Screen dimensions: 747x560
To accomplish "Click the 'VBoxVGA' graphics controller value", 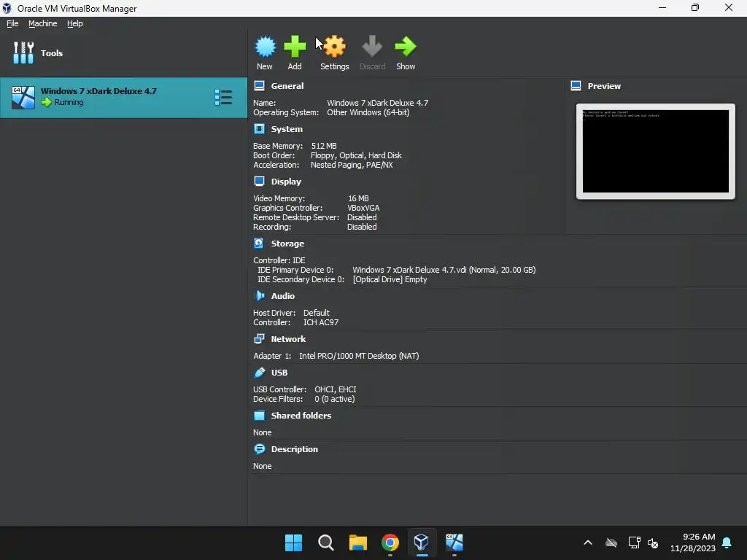I will 363,208.
